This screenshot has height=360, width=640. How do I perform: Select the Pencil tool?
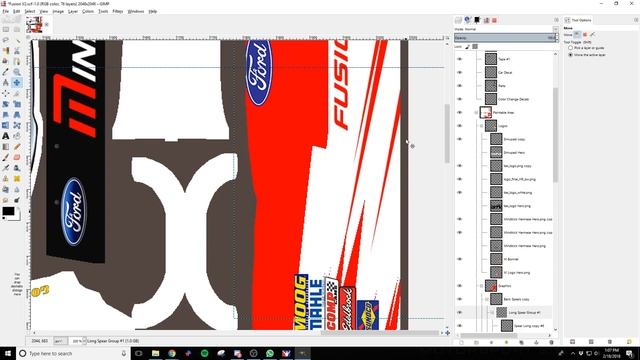17,147
